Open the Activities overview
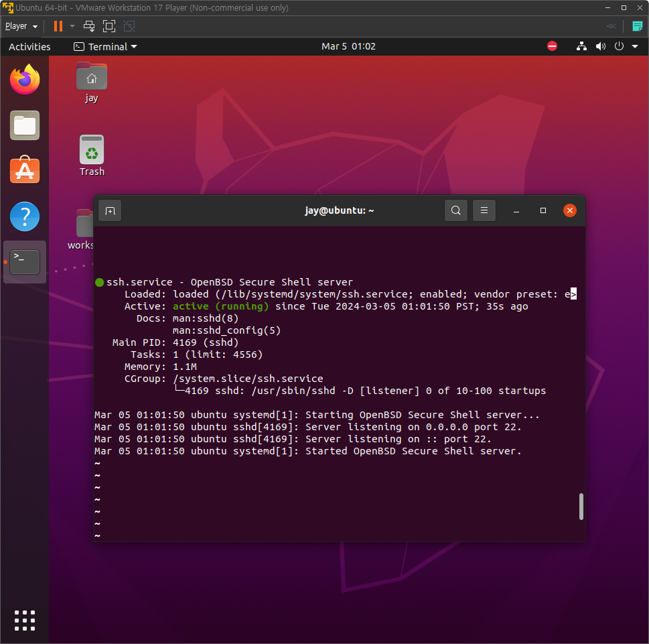Screen dimensions: 649x644 pyautogui.click(x=29, y=46)
